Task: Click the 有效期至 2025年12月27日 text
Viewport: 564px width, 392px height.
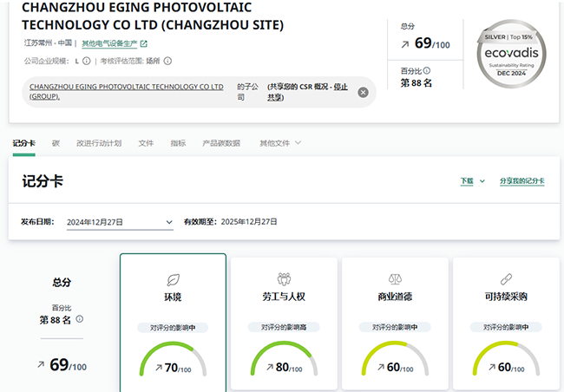Action: 231,222
